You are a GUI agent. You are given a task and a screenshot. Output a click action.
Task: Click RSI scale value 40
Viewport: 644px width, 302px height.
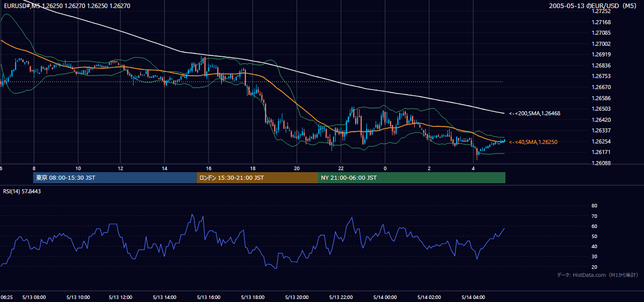(x=594, y=247)
